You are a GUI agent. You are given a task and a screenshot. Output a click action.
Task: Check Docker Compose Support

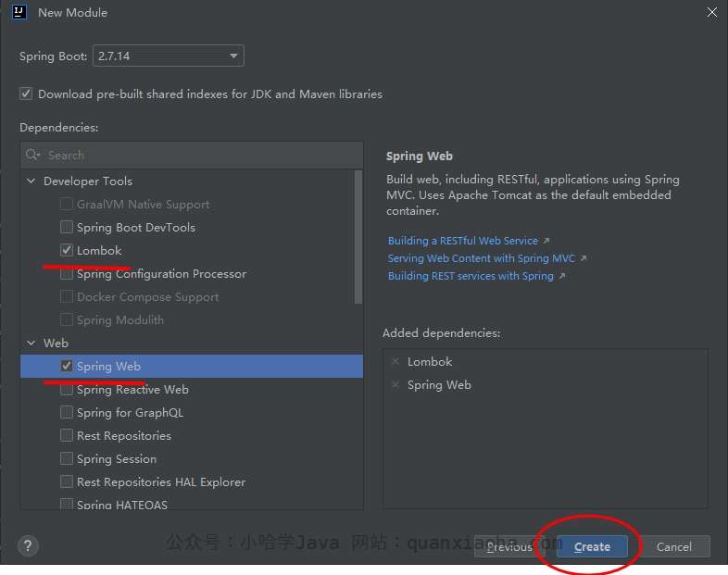67,296
